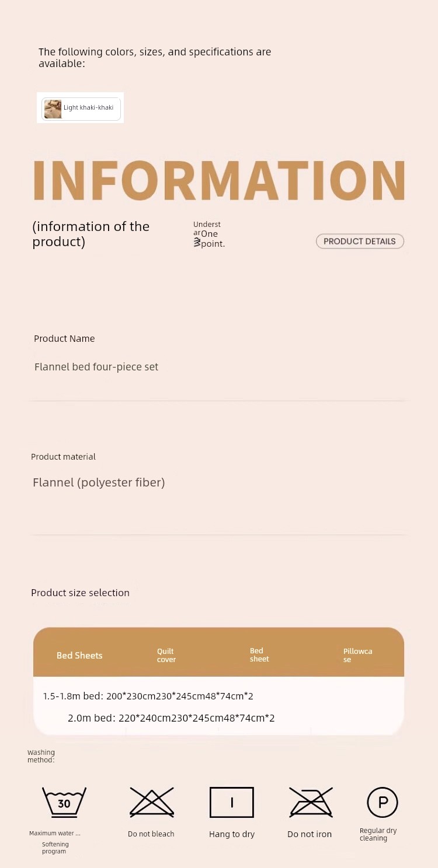The width and height of the screenshot is (438, 868).
Task: Choose the Light khaki-khaki color option
Action: [x=88, y=108]
